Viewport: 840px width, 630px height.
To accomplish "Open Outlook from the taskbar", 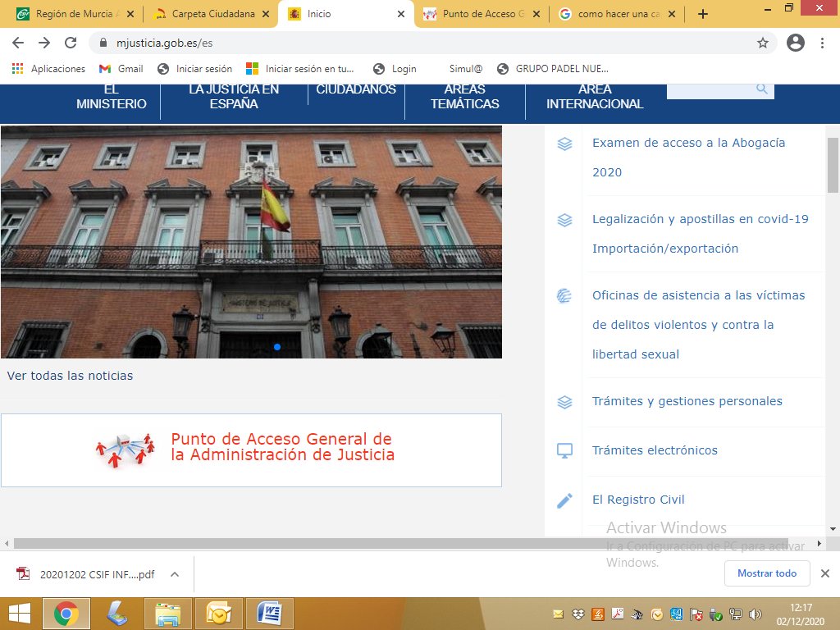I will tap(218, 614).
